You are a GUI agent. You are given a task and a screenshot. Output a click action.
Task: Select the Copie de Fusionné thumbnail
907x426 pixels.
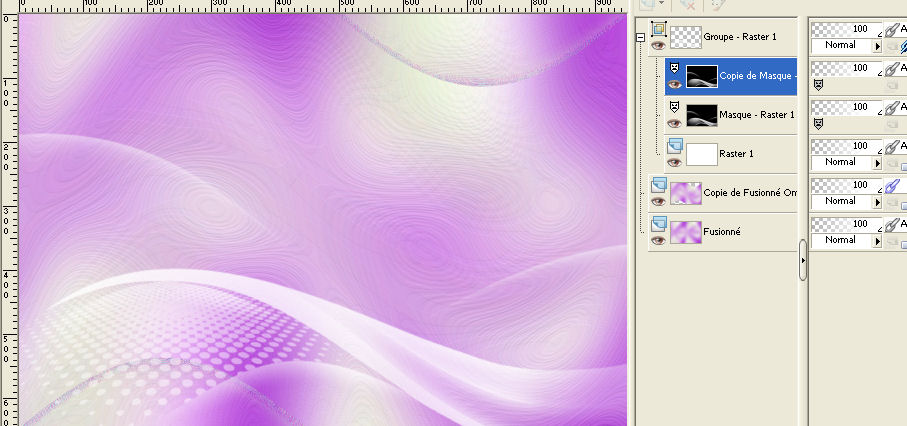[685, 193]
